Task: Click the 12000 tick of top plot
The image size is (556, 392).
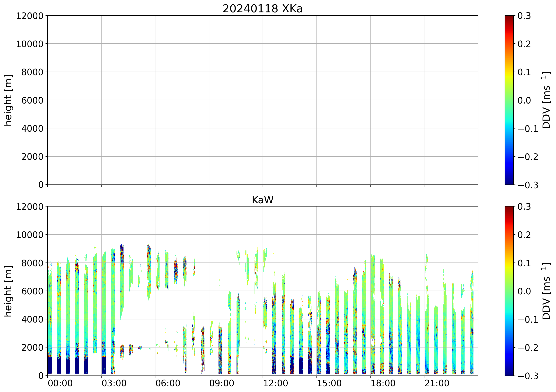Action: click(x=29, y=16)
